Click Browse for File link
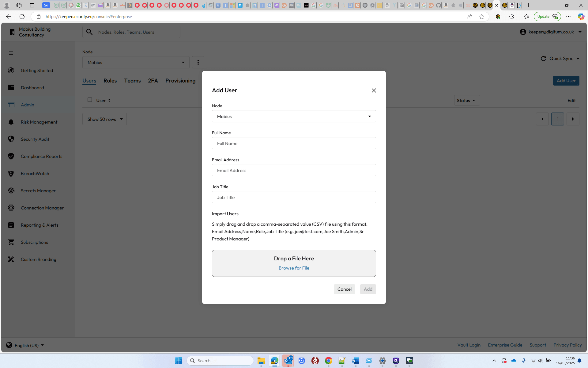The width and height of the screenshot is (588, 368). (294, 268)
